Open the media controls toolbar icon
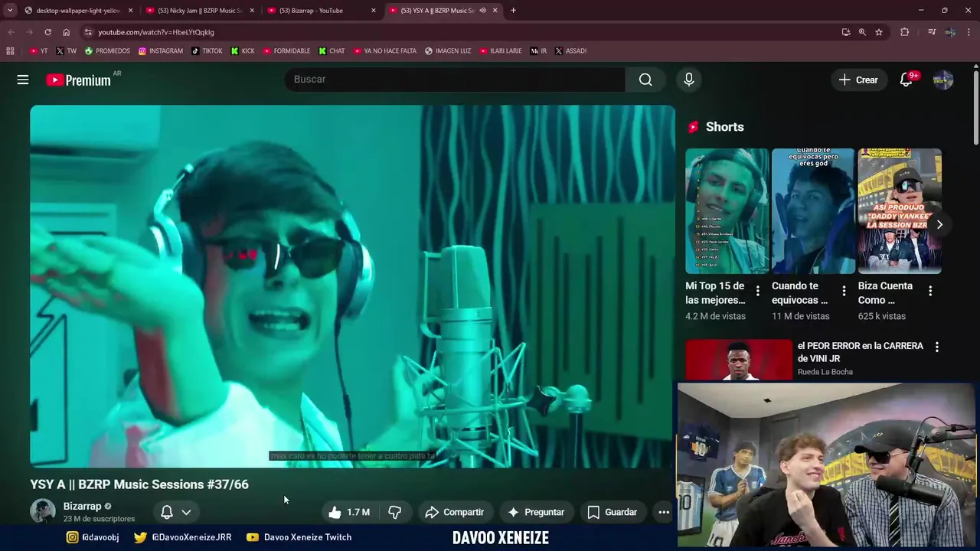The width and height of the screenshot is (980, 551). [932, 32]
